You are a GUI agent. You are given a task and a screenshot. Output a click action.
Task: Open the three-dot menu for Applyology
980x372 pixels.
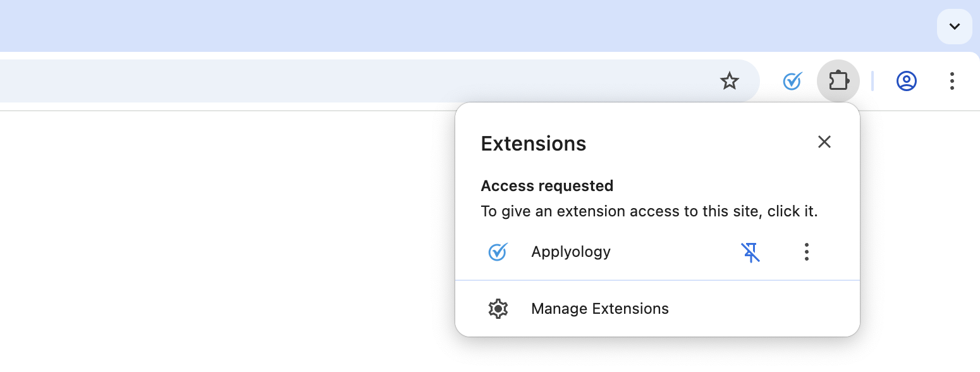click(806, 252)
